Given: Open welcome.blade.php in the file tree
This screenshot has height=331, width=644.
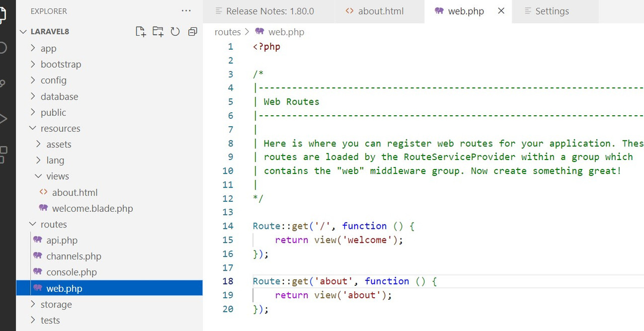Looking at the screenshot, I should coord(93,208).
